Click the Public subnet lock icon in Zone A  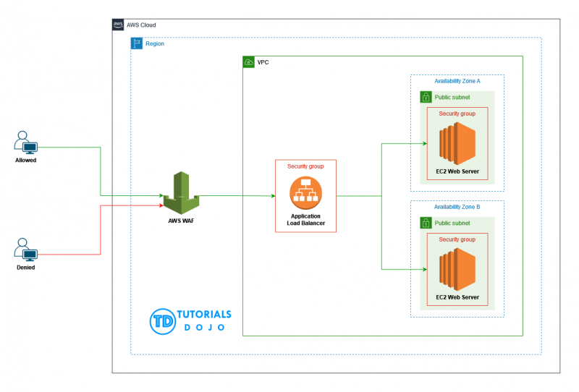pyautogui.click(x=426, y=97)
